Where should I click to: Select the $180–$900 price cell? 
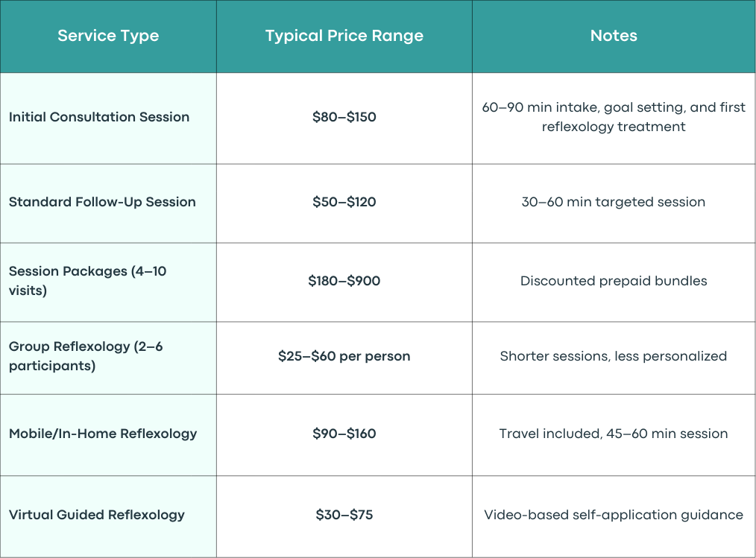point(344,282)
